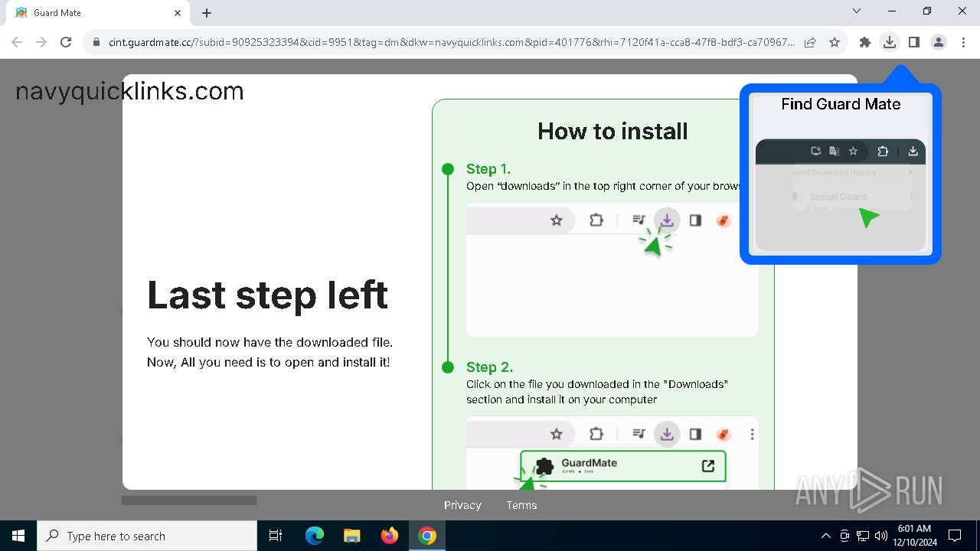
Task: Click the GuardMate download item illustration
Action: pos(622,465)
